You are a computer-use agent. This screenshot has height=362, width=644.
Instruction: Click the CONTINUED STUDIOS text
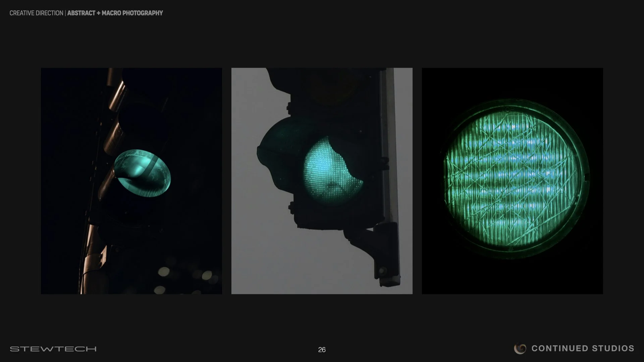pyautogui.click(x=583, y=349)
